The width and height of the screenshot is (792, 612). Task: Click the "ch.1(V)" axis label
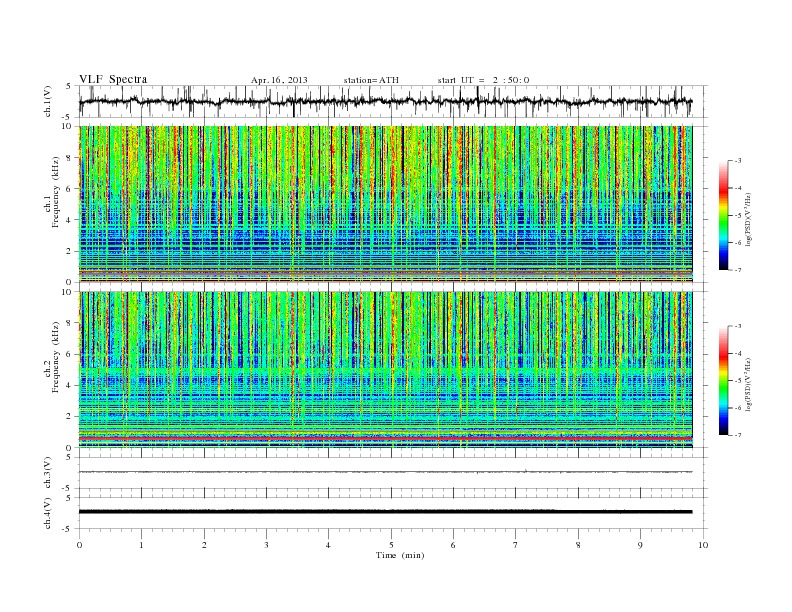click(48, 101)
